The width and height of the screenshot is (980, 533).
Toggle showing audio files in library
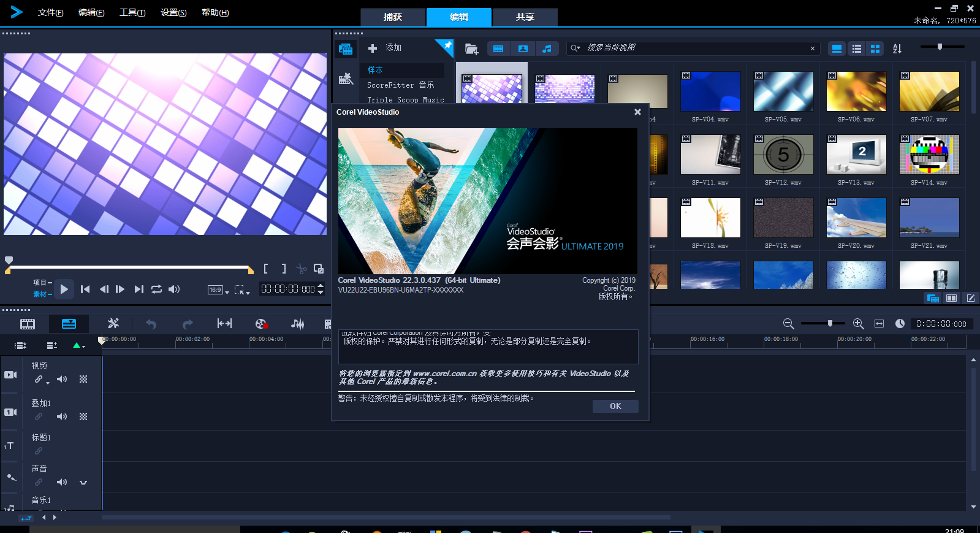tap(547, 48)
